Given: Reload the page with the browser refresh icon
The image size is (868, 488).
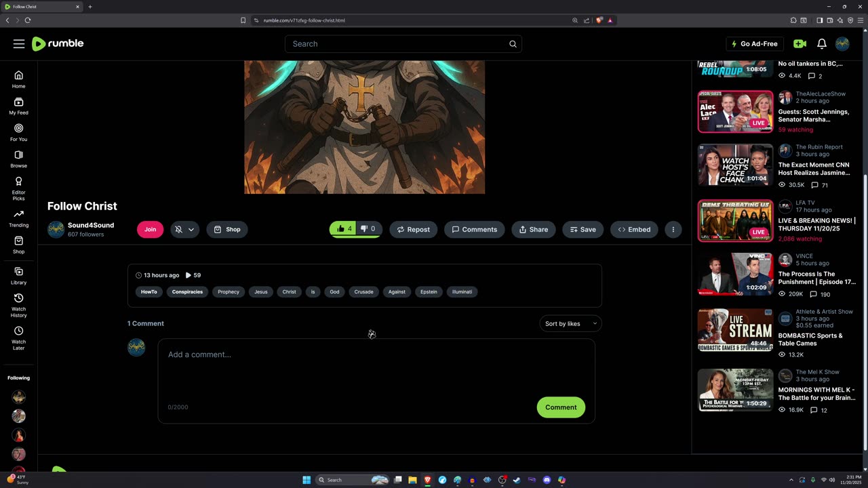Looking at the screenshot, I should click(x=28, y=20).
